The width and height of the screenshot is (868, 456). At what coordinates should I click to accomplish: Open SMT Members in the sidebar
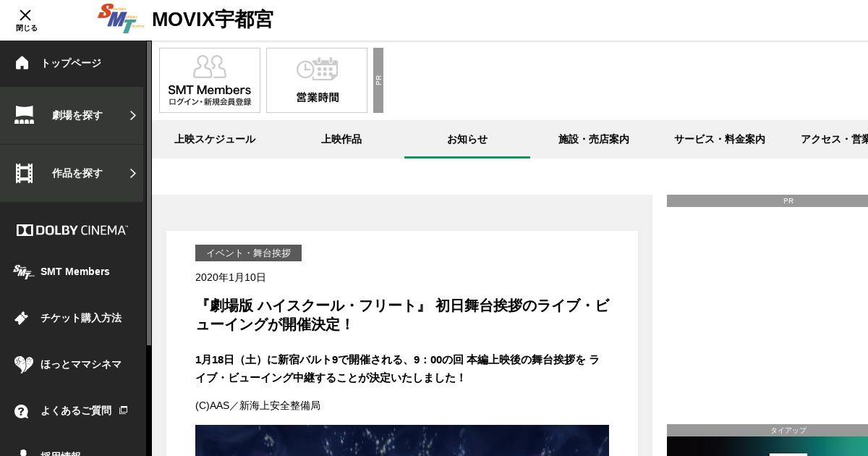tap(75, 271)
